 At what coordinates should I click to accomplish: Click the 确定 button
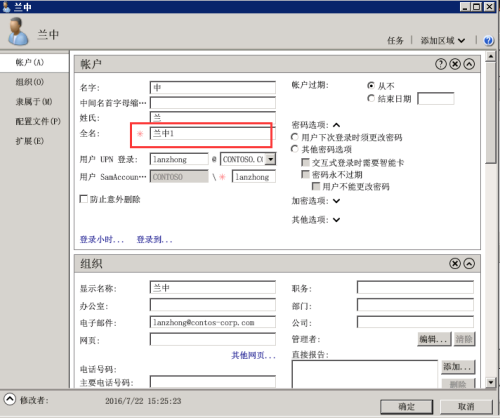(407, 406)
